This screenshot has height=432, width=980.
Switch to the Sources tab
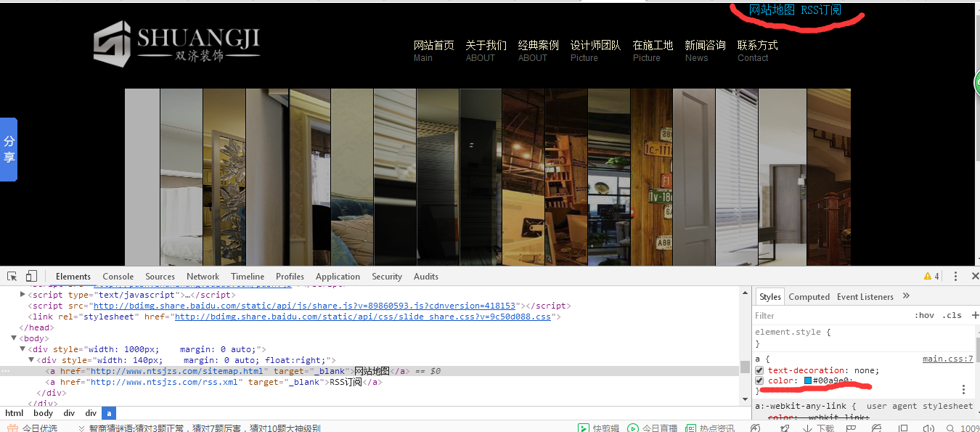point(160,277)
